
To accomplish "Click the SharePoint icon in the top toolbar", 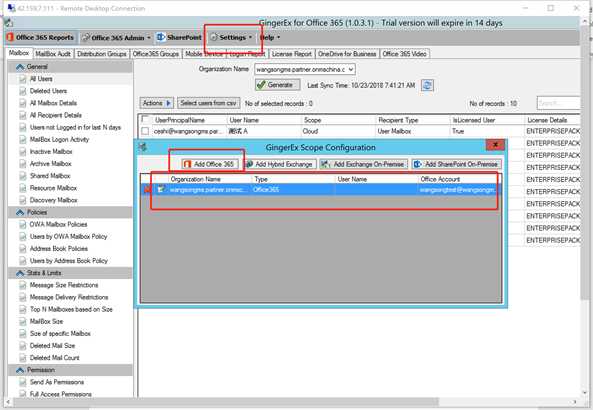I will pyautogui.click(x=161, y=37).
